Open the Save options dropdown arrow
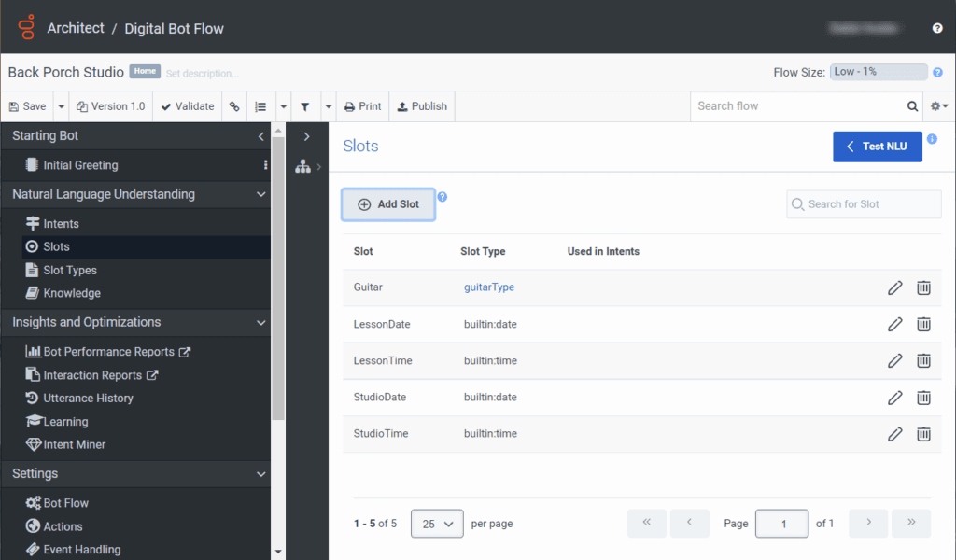The width and height of the screenshot is (956, 560). tap(61, 106)
